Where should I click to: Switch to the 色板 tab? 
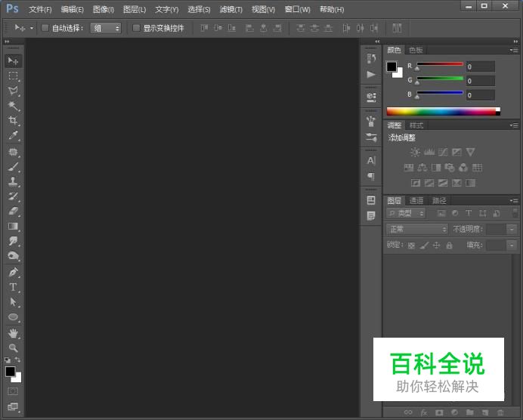416,51
